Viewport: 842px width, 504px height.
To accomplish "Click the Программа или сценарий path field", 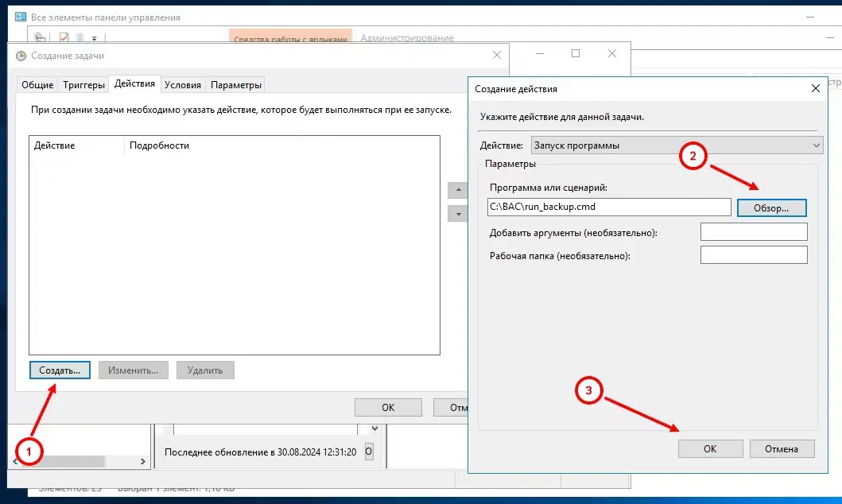I will pyautogui.click(x=609, y=207).
